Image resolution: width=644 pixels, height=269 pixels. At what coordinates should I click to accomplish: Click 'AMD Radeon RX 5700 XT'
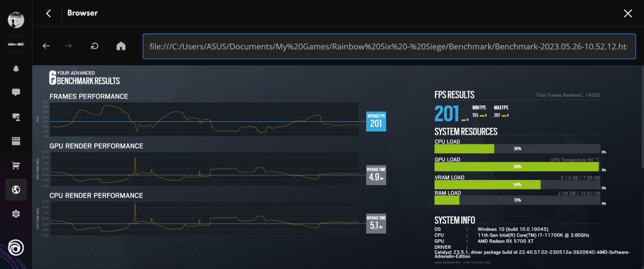(506, 241)
